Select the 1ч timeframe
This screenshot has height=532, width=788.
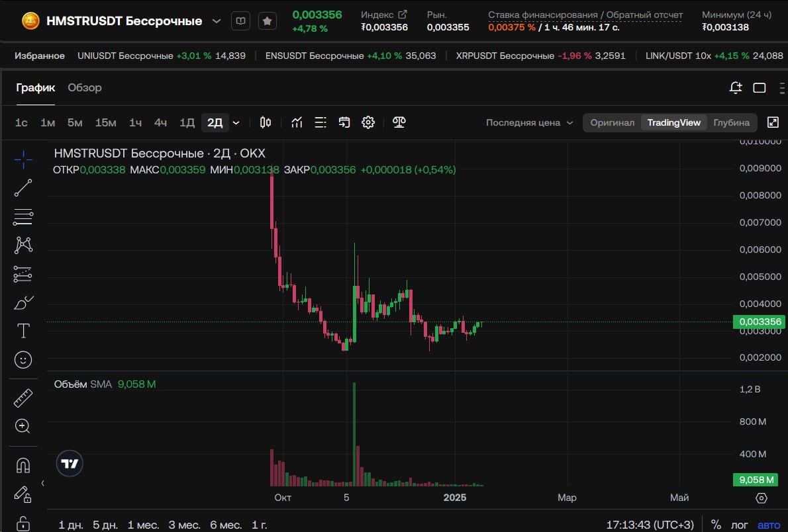click(135, 122)
